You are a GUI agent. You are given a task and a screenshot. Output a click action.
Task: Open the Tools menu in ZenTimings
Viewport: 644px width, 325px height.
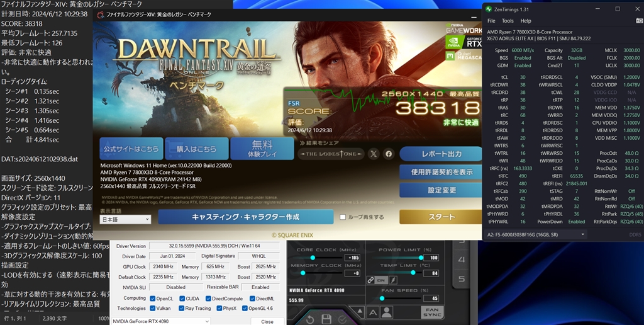[508, 21]
